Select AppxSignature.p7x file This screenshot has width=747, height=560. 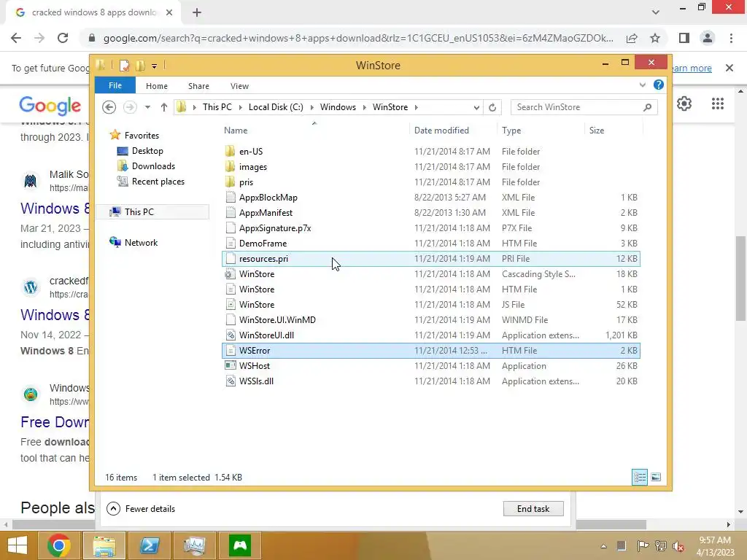[430, 227]
